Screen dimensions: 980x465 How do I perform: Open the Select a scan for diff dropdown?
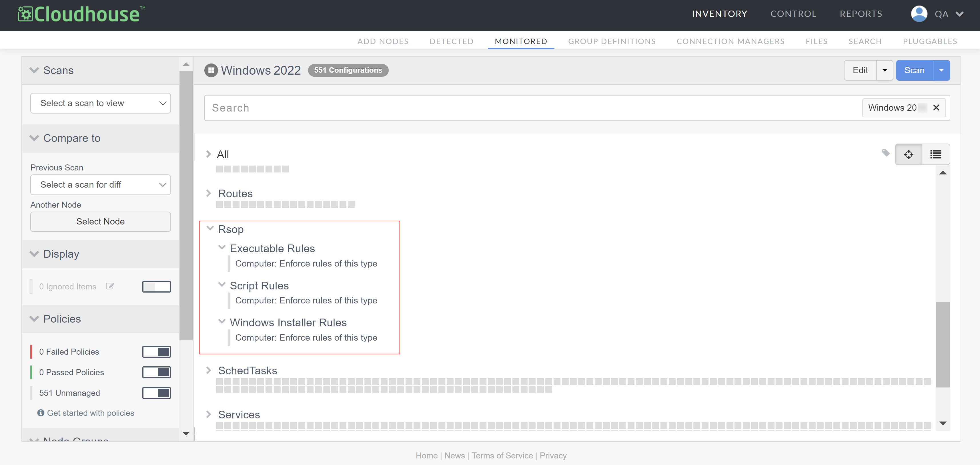(100, 184)
